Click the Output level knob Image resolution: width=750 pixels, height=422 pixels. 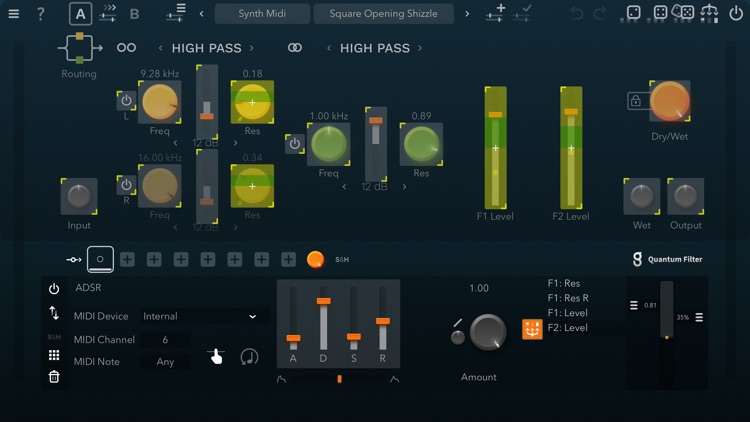click(x=685, y=196)
